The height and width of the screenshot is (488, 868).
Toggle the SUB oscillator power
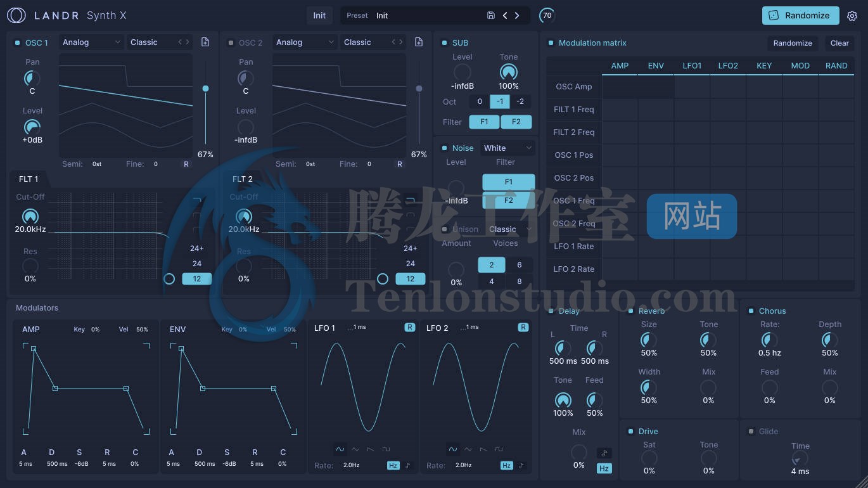click(x=444, y=43)
